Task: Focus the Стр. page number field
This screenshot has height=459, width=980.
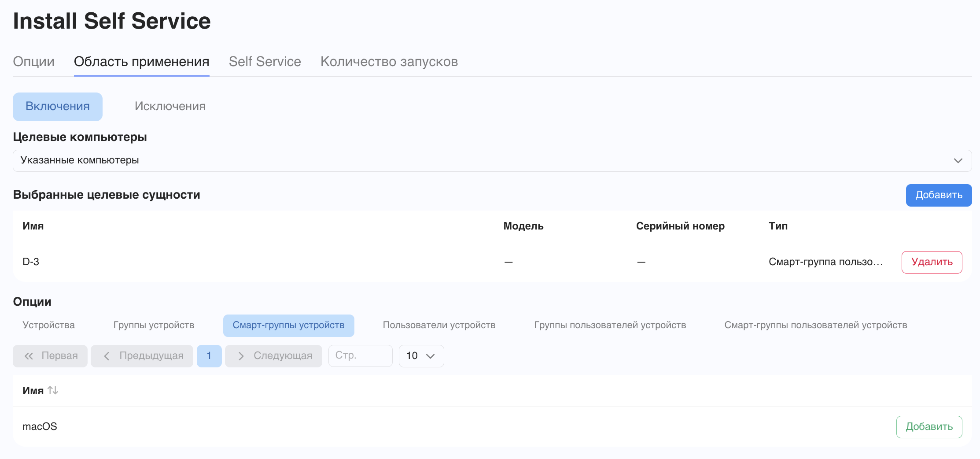Action: (x=361, y=356)
